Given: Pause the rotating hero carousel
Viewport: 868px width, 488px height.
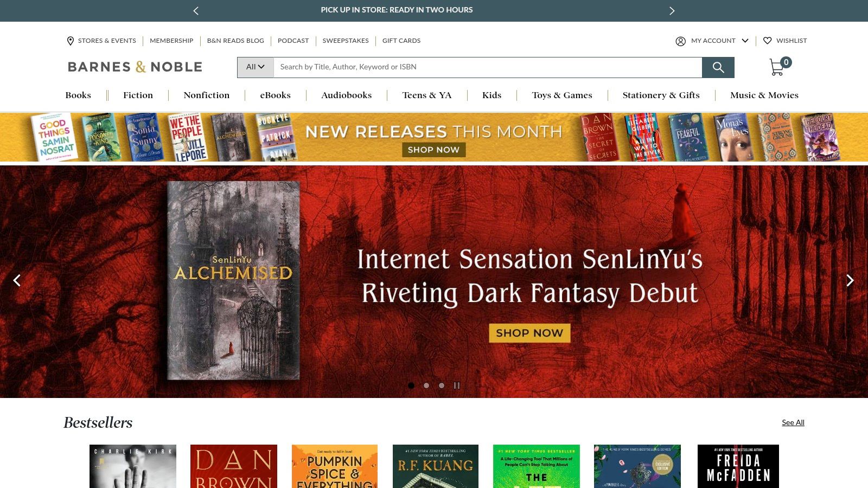Looking at the screenshot, I should (457, 386).
